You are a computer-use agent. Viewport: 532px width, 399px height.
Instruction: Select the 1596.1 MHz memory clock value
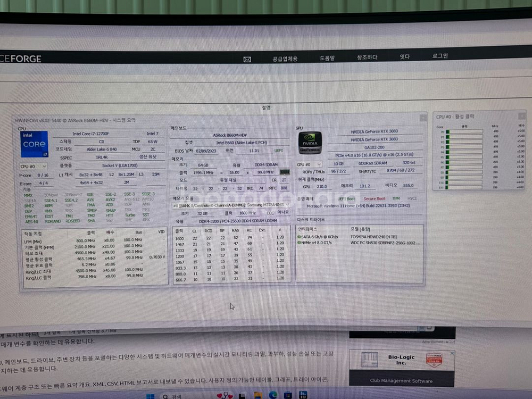(x=203, y=173)
